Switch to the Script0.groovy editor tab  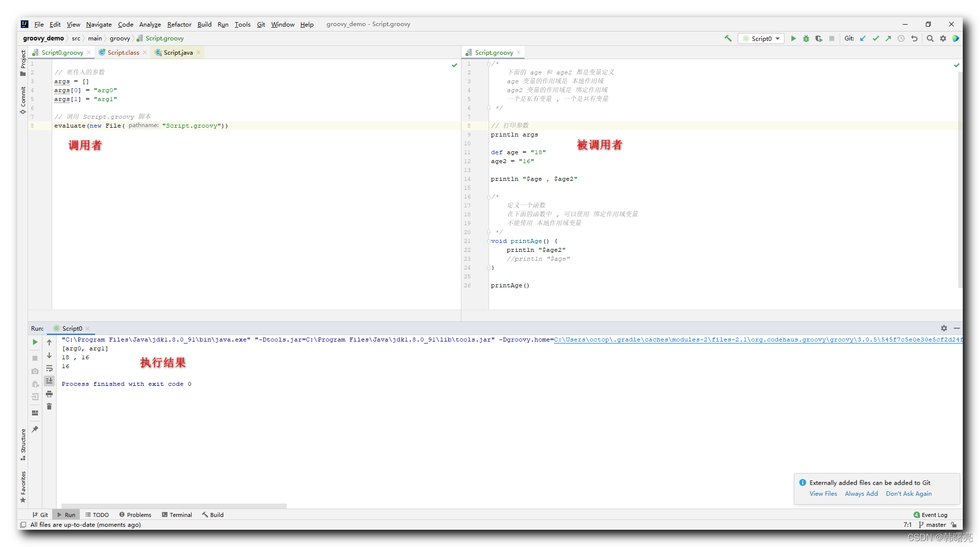62,53
